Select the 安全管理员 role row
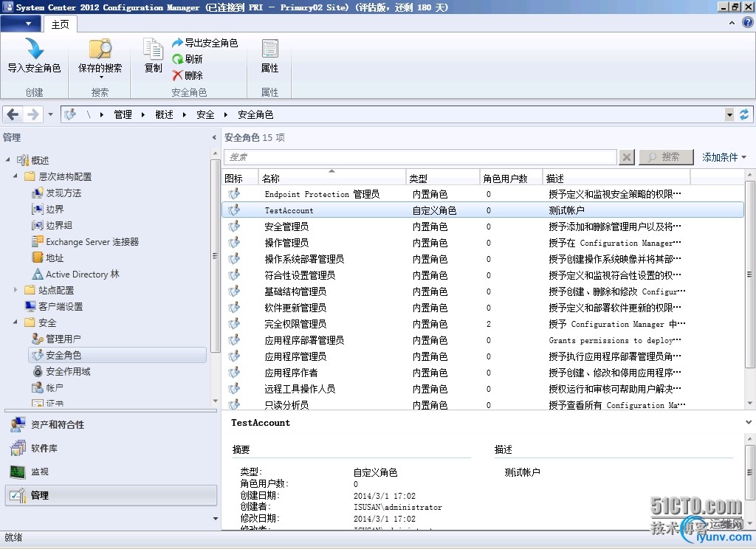This screenshot has height=549, width=756. click(x=483, y=227)
